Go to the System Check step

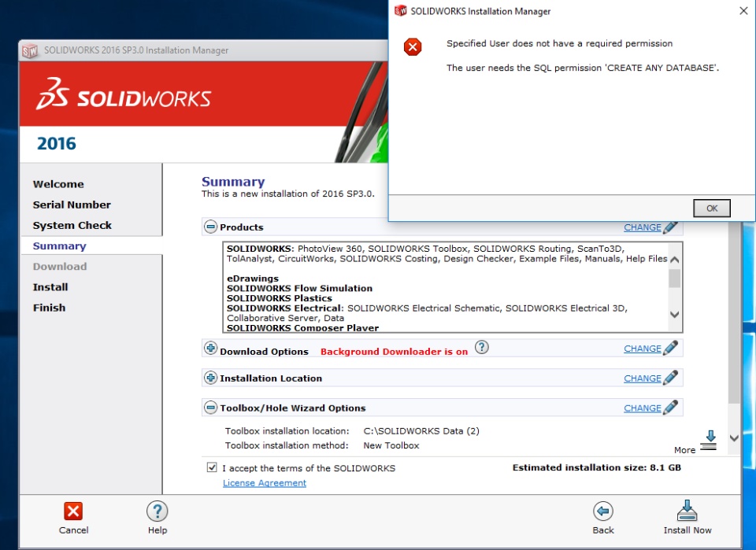(x=72, y=225)
